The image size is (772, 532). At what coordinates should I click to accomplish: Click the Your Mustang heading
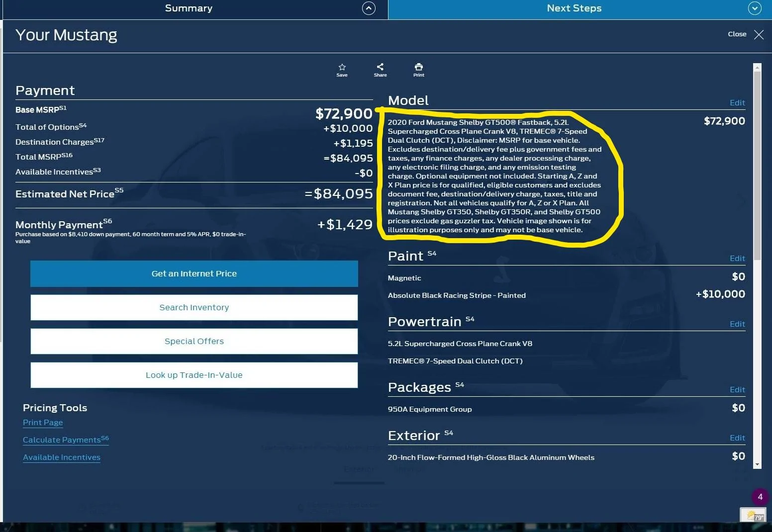66,35
